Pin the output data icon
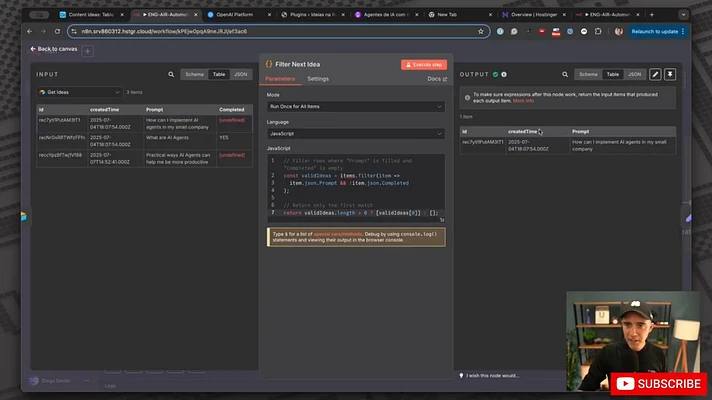The image size is (712, 400). 670,74
